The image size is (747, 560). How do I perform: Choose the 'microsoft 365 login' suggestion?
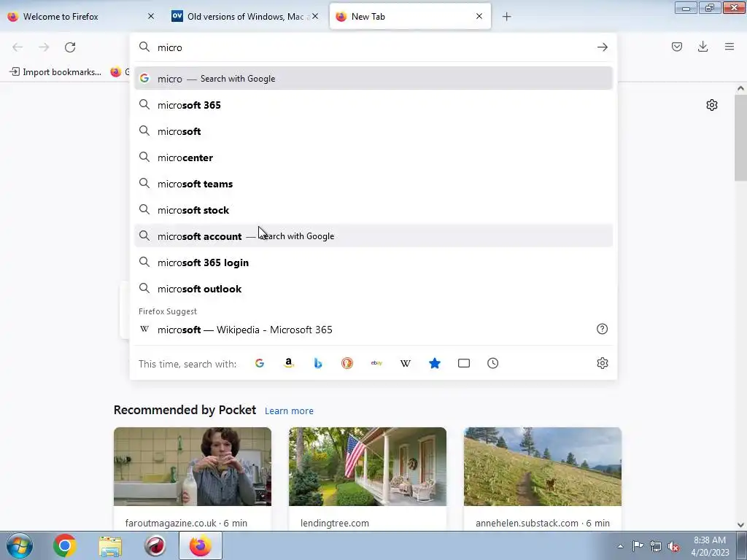(373, 262)
